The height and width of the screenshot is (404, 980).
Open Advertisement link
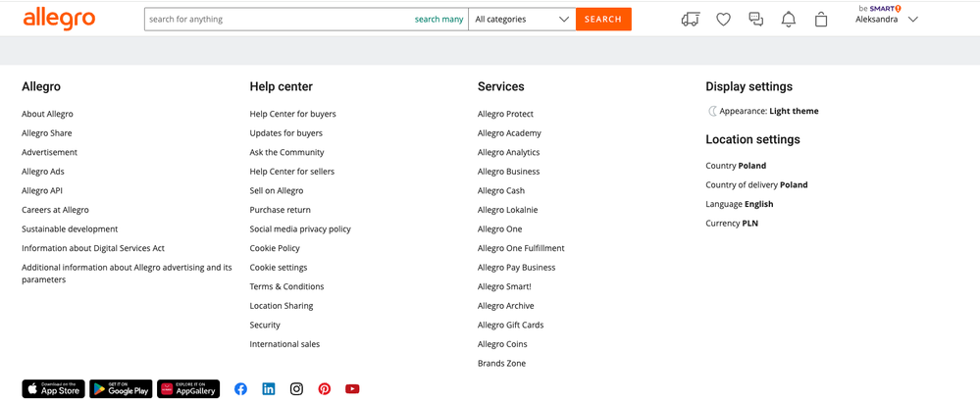coord(49,152)
